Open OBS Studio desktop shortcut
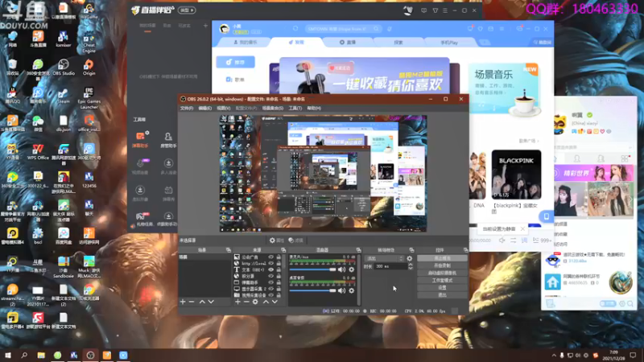 click(x=64, y=68)
